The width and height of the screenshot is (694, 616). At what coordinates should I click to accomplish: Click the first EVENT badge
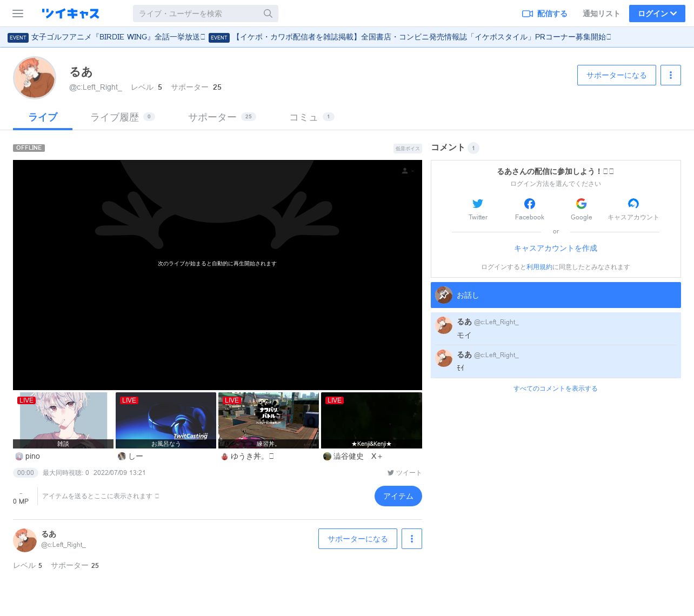18,38
